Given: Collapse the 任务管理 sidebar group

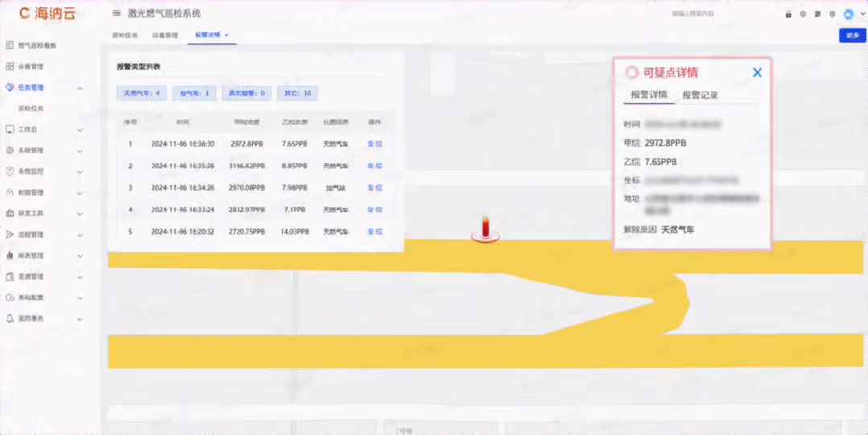Looking at the screenshot, I should pyautogui.click(x=81, y=88).
